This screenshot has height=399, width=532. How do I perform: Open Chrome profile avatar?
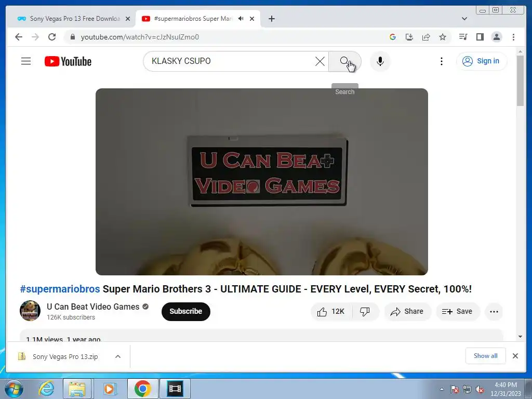pyautogui.click(x=496, y=37)
